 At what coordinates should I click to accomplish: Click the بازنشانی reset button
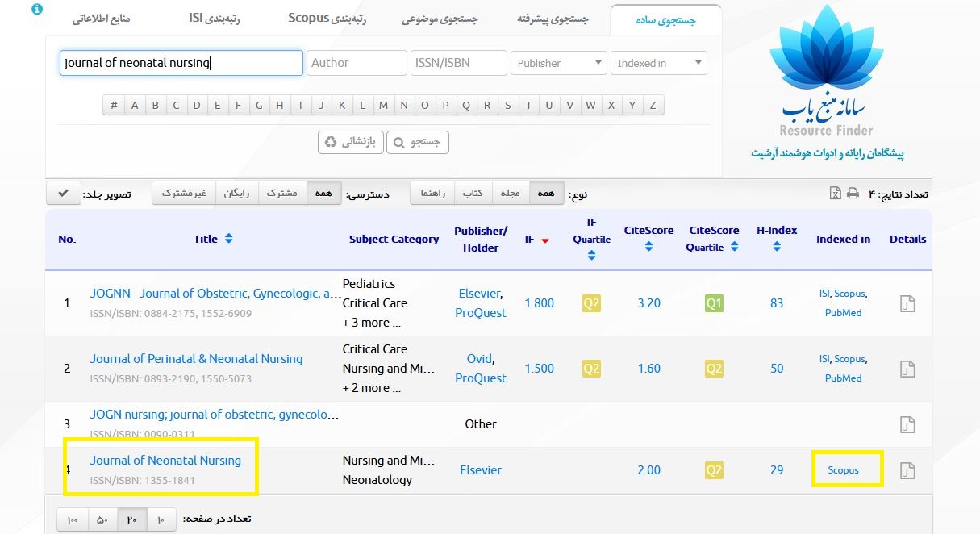351,142
